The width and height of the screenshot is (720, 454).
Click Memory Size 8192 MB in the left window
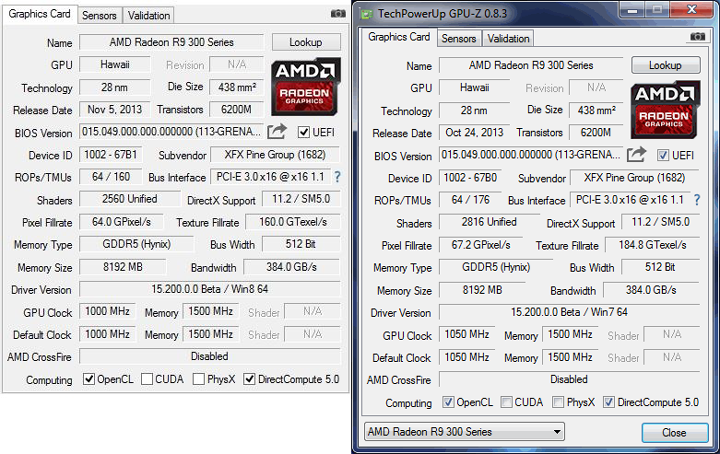coord(123,267)
